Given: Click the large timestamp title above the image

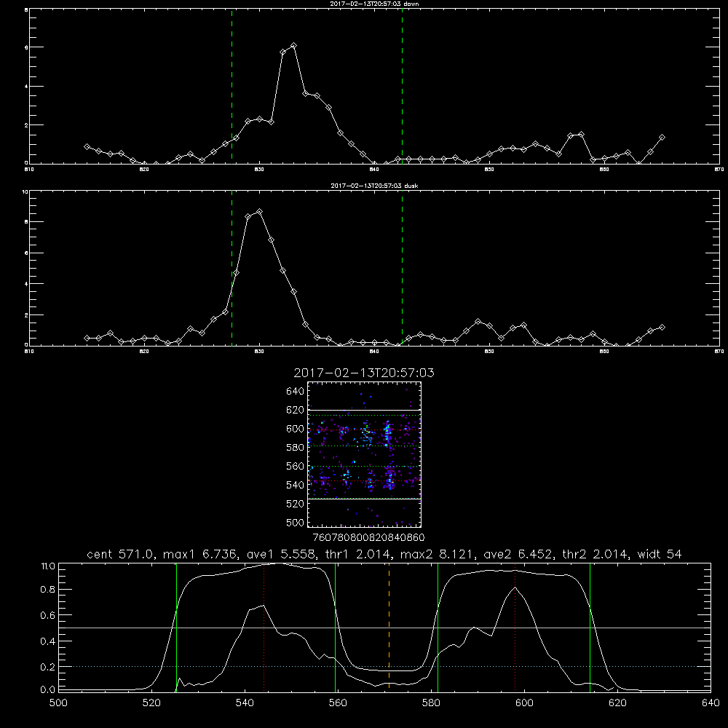Looking at the screenshot, I should pyautogui.click(x=364, y=373).
